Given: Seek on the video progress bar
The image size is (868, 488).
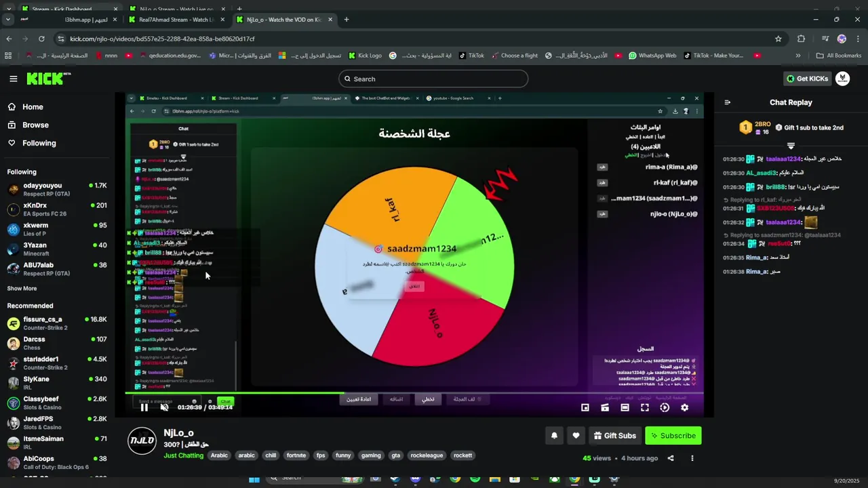Looking at the screenshot, I should [414, 393].
